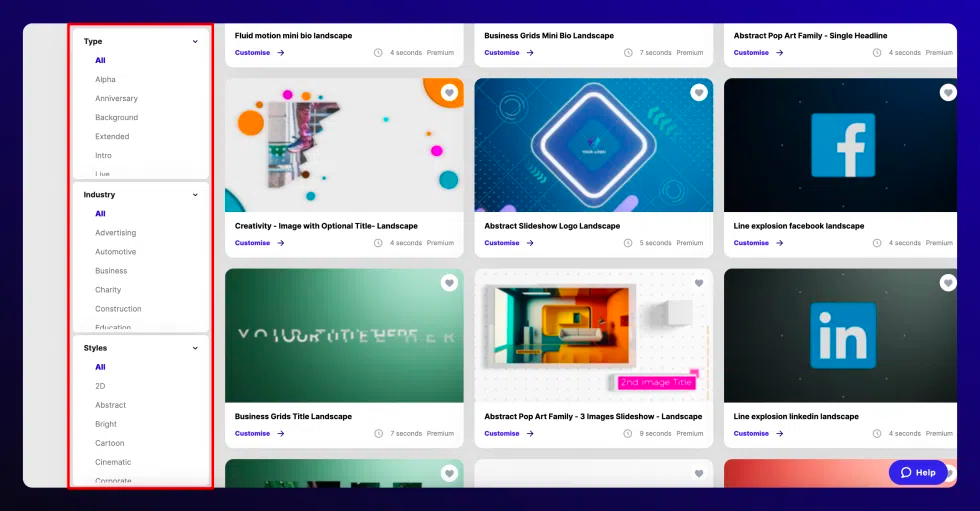This screenshot has height=511, width=980.
Task: Customise Line explosion facebook landscape
Action: coord(751,243)
